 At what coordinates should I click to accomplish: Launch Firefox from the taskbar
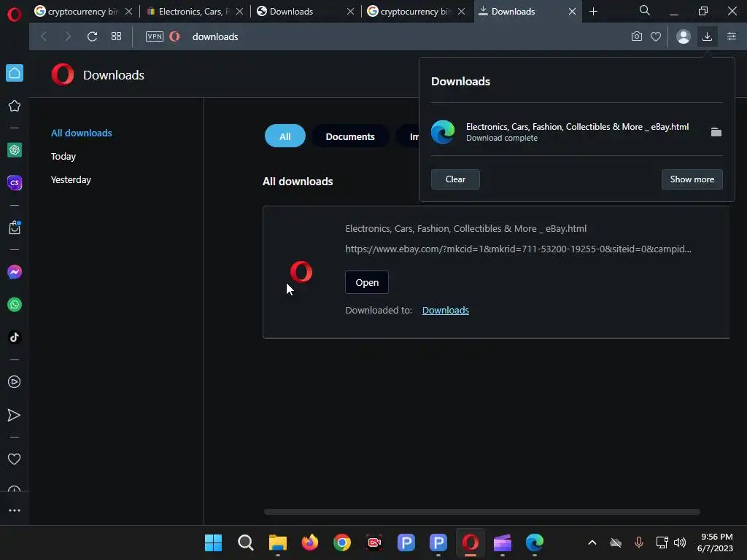(309, 542)
